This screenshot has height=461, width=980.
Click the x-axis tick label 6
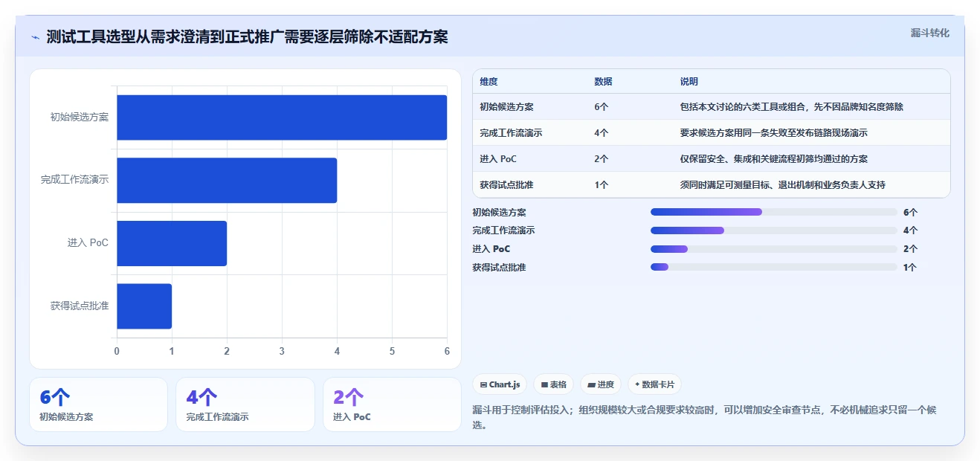click(x=447, y=351)
